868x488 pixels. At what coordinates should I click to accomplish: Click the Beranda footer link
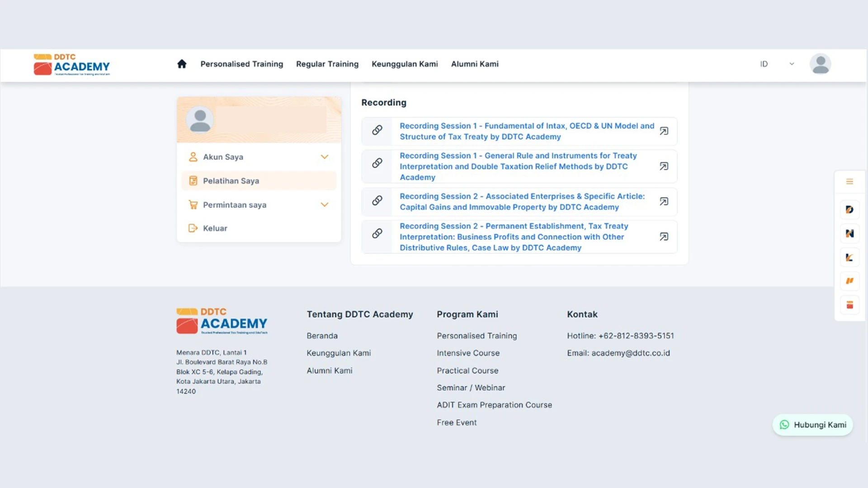[x=322, y=336]
